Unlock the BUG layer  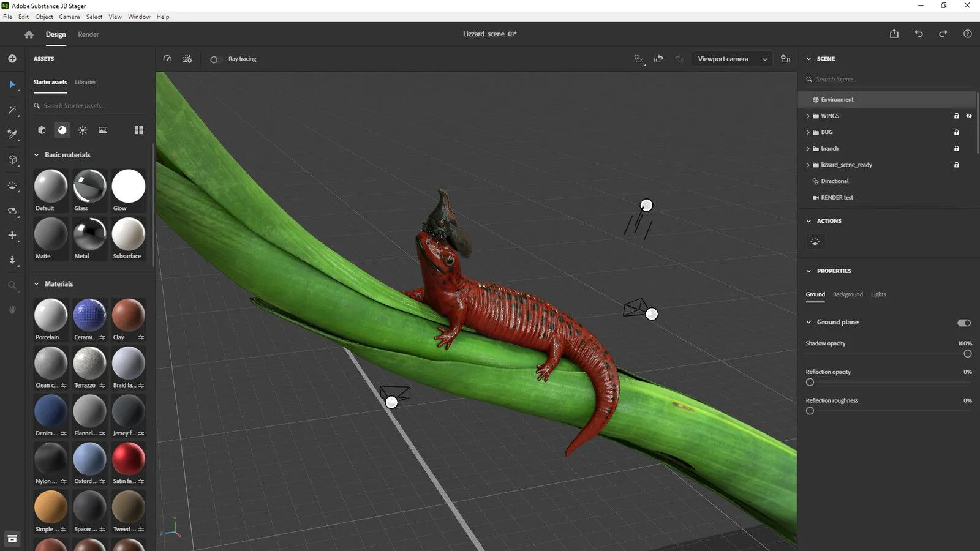(957, 132)
